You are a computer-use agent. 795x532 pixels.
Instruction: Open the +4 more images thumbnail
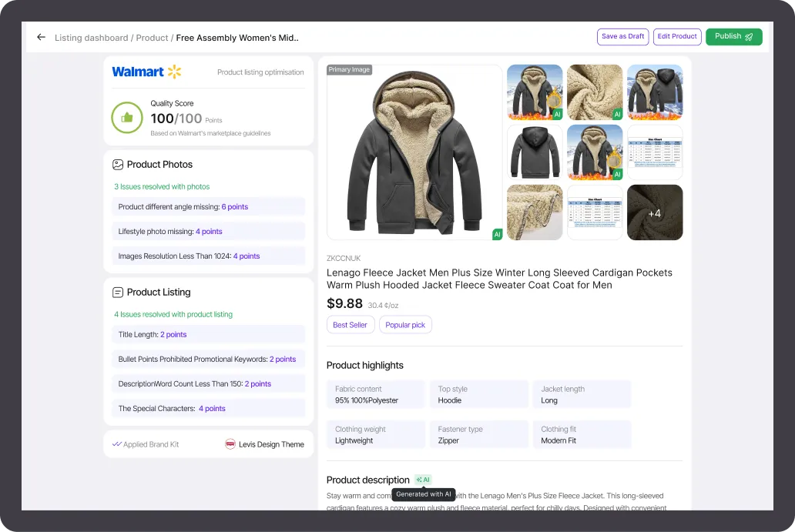click(x=655, y=212)
